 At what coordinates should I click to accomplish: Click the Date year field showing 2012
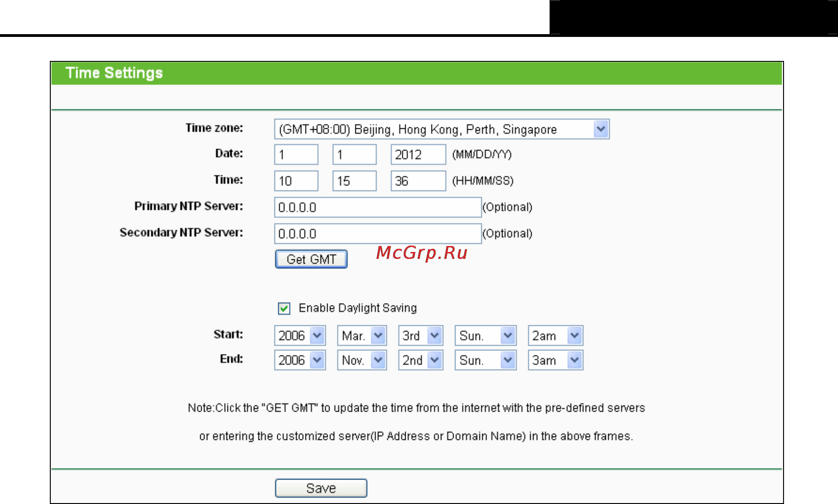418,155
